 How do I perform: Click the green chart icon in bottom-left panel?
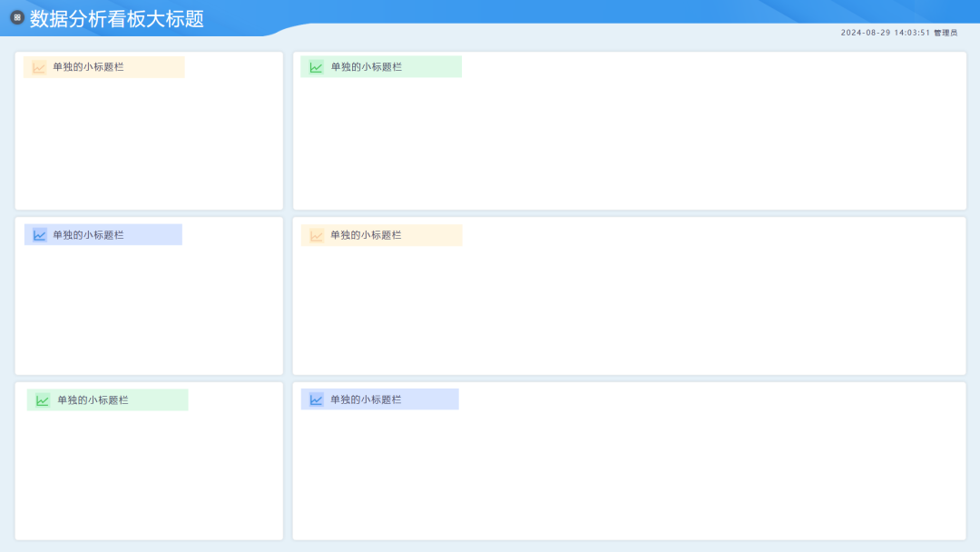(x=43, y=400)
